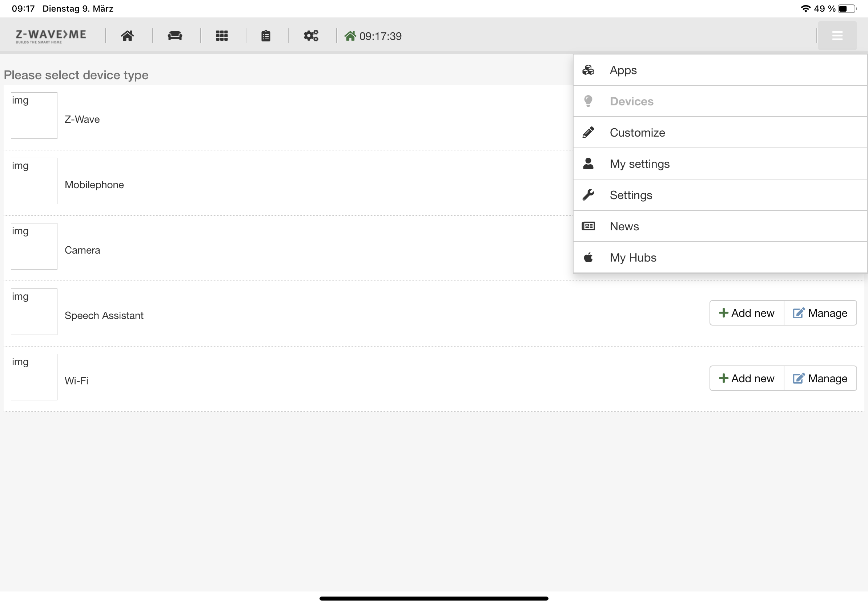Open the elements grid icon

221,36
